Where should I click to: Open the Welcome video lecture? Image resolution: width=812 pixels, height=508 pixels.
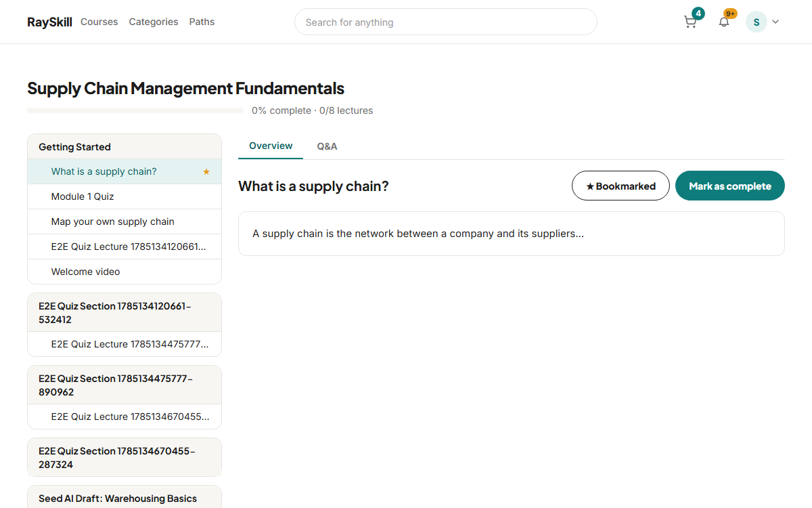point(125,272)
